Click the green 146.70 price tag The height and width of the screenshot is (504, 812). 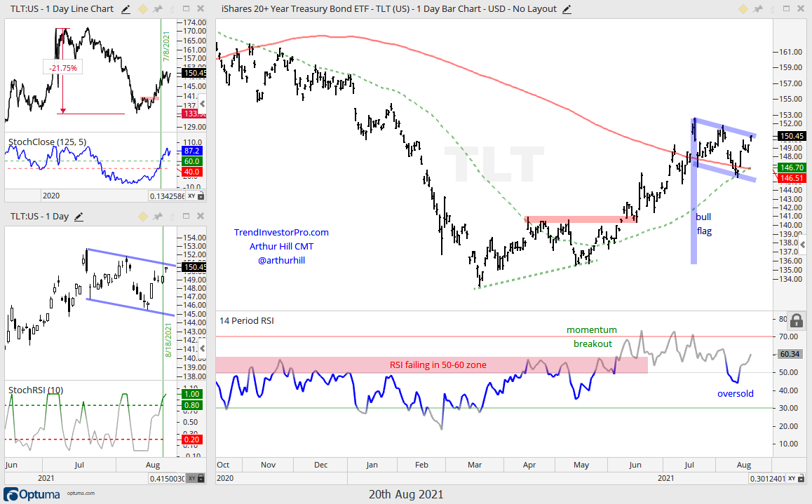pyautogui.click(x=792, y=168)
